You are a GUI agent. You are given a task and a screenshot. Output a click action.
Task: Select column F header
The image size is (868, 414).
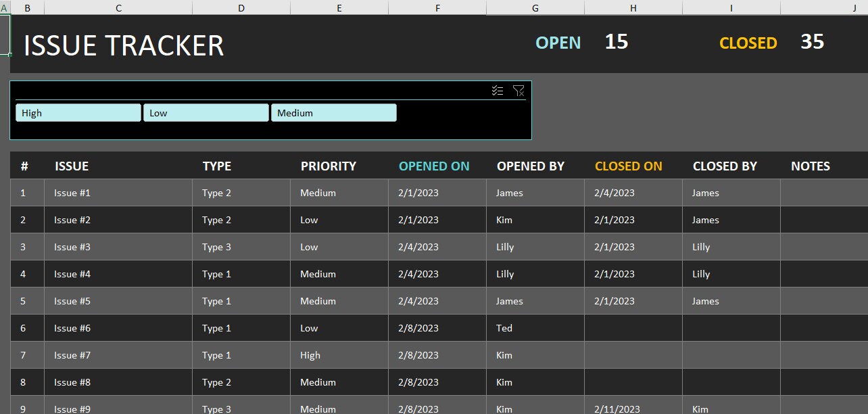click(437, 7)
